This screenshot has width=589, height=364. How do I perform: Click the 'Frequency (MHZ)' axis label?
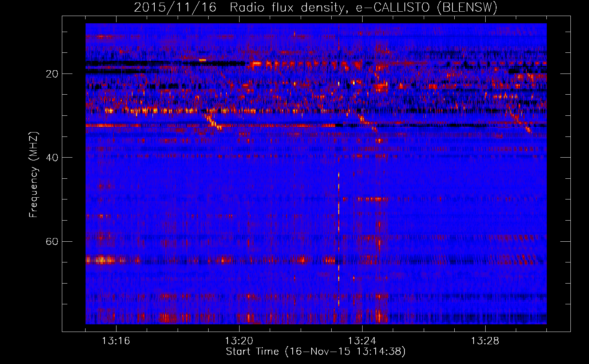click(x=33, y=175)
